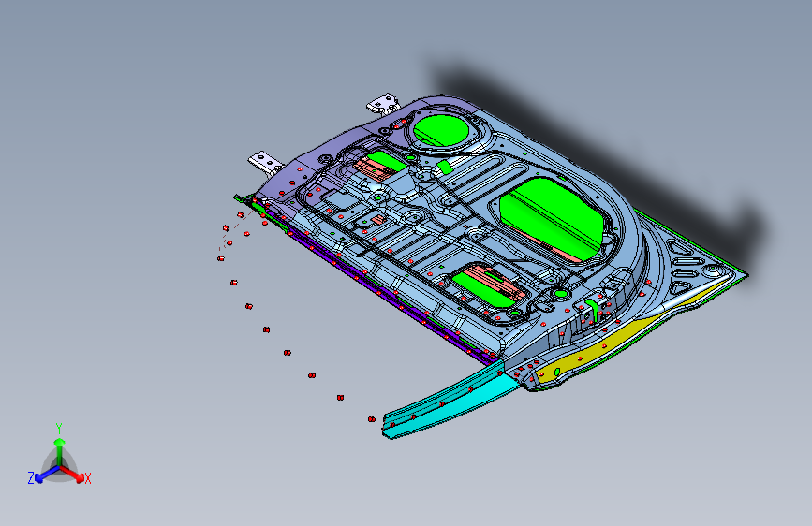The height and width of the screenshot is (526, 812).
Task: Select the cyan curved rail part of the model
Action: (x=450, y=402)
